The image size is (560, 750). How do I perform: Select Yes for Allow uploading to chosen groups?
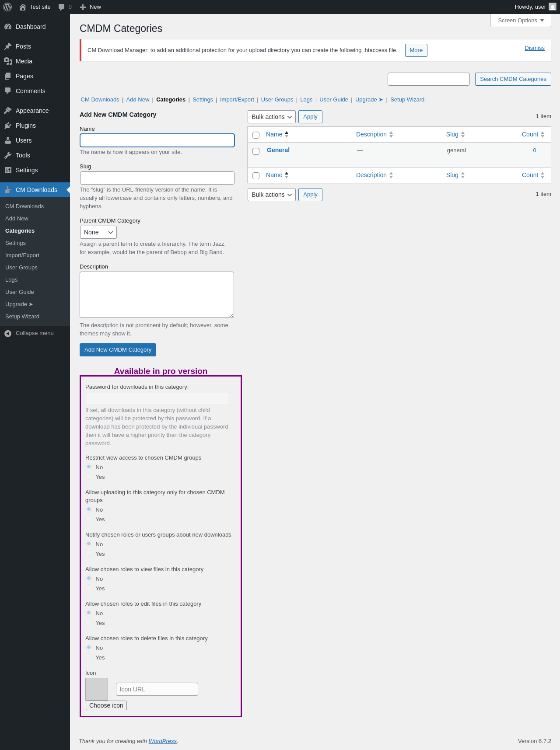tap(89, 519)
